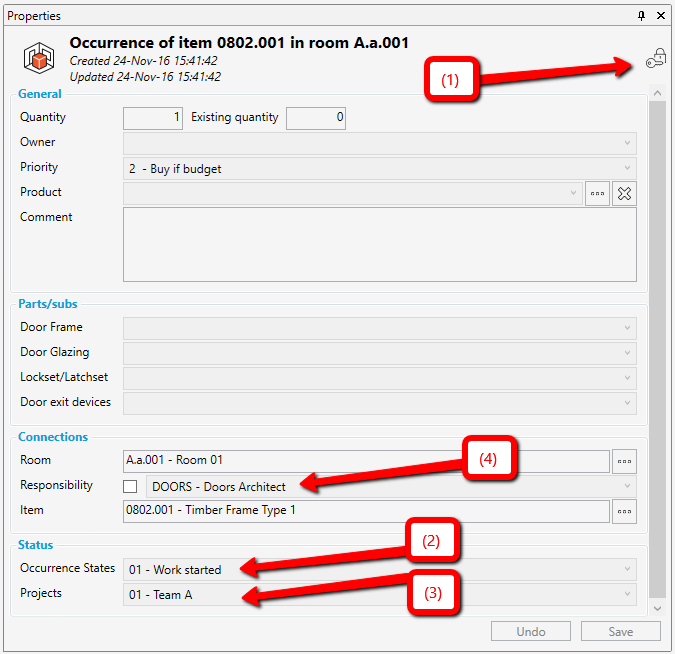Viewport: 675px width, 654px height.
Task: Expand the Door exit devices dropdown
Action: click(380, 403)
